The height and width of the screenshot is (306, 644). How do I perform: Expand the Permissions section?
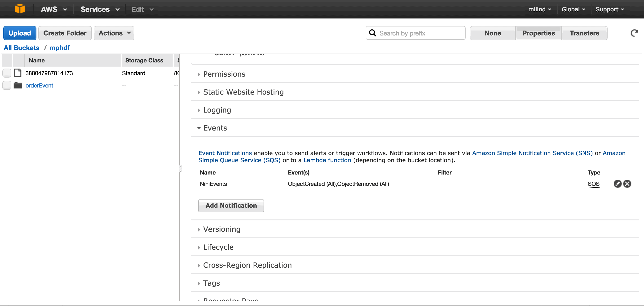224,74
